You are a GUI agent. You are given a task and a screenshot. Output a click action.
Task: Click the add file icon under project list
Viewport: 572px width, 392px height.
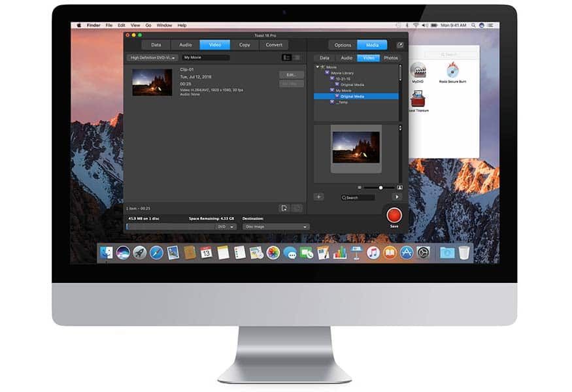pyautogui.click(x=284, y=208)
